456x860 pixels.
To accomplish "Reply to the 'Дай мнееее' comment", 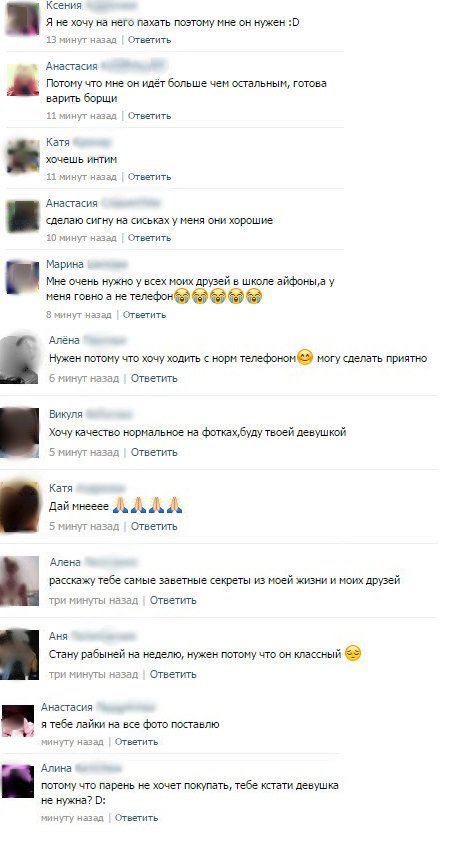I will point(154,526).
